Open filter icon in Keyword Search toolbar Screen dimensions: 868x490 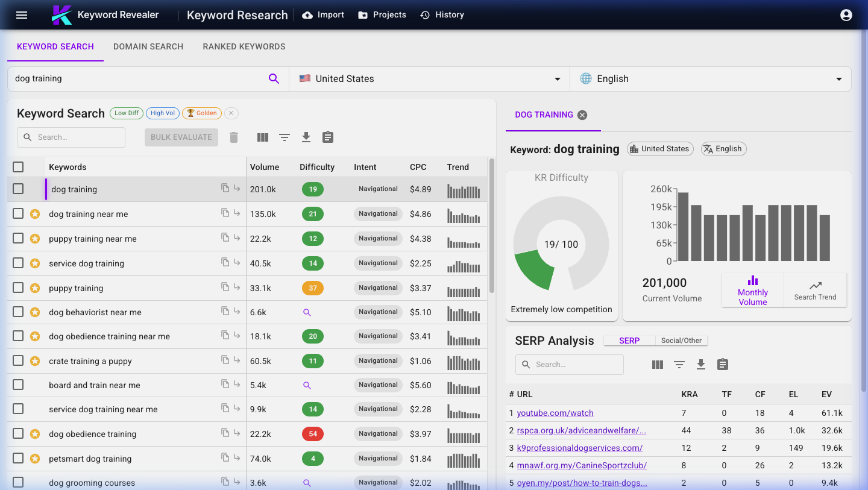pos(285,137)
